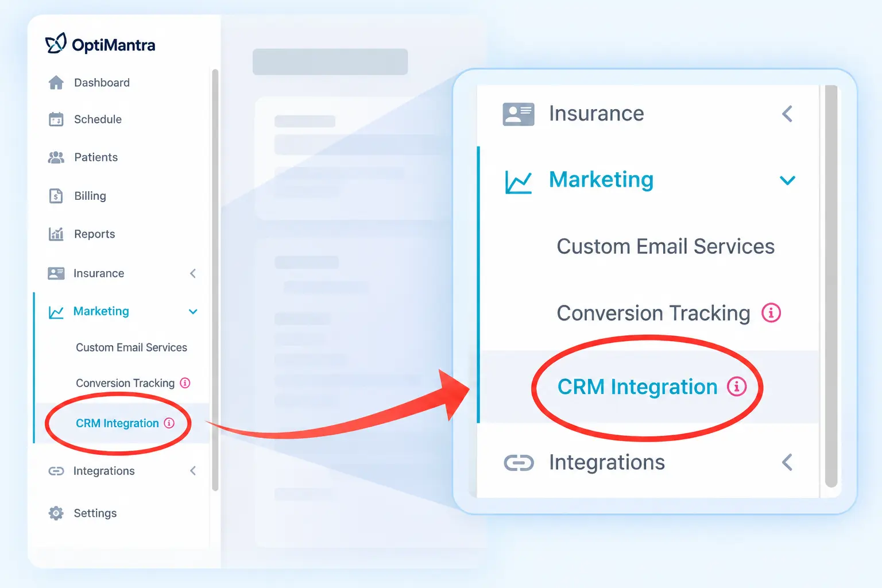Click the OptiMantra butterfly logo
Viewport: 882px width, 588px height.
click(56, 44)
